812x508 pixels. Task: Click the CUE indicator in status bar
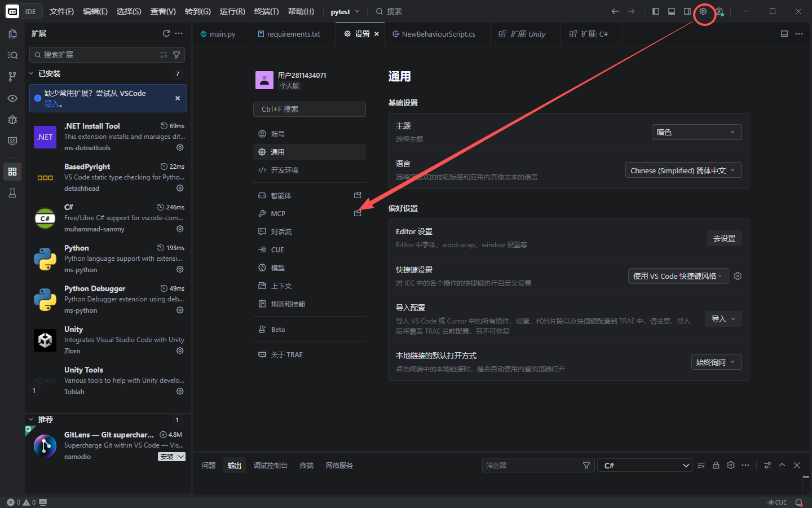pyautogui.click(x=778, y=502)
